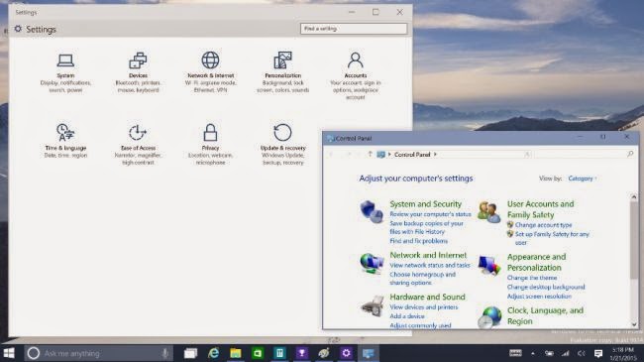
Task: Click the network signal icon in tray
Action: click(x=566, y=353)
